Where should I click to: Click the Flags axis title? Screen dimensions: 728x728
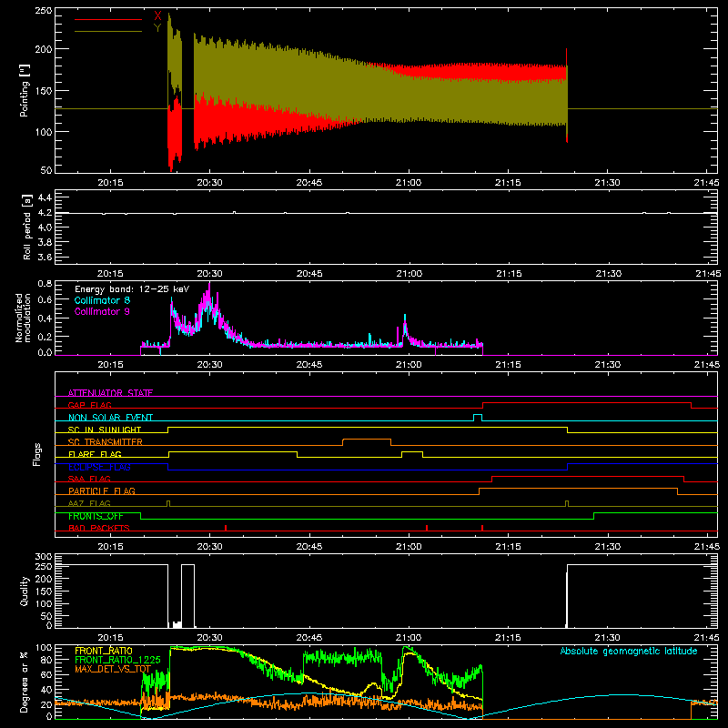click(x=37, y=454)
